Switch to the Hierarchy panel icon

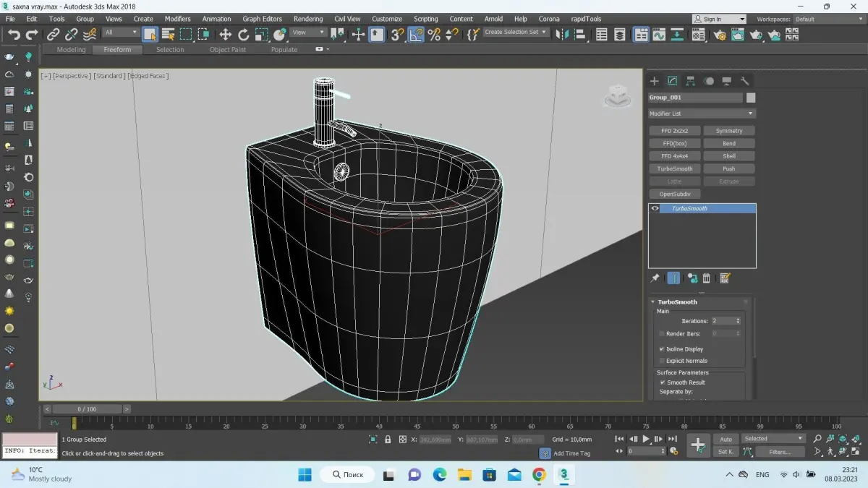691,81
